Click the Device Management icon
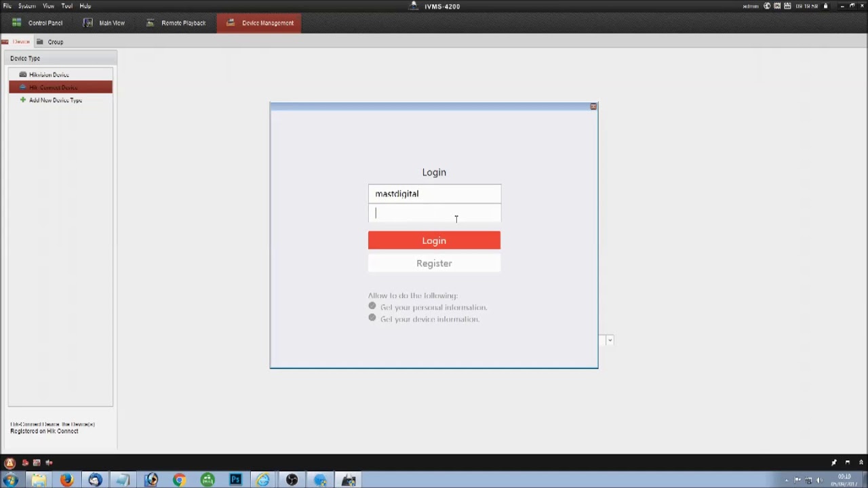 click(231, 22)
